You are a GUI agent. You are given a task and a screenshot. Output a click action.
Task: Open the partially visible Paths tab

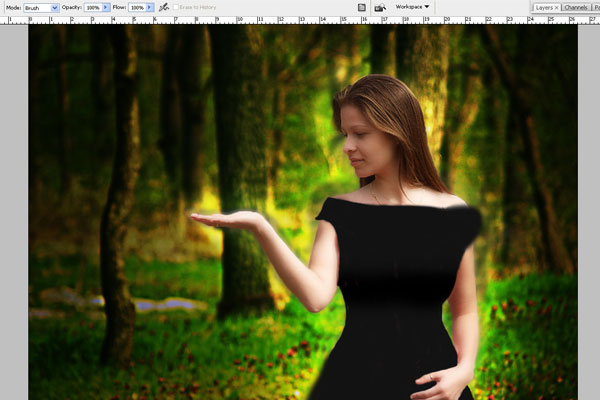pos(596,7)
